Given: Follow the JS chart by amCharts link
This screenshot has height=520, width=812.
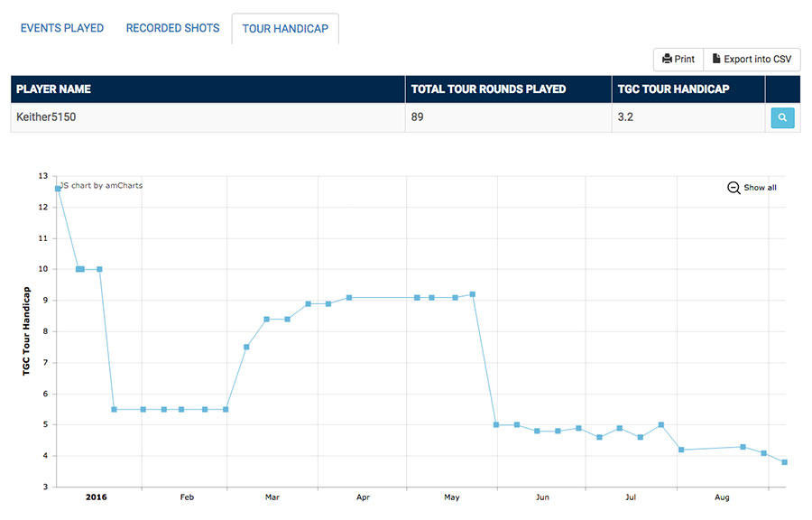Looking at the screenshot, I should (101, 186).
